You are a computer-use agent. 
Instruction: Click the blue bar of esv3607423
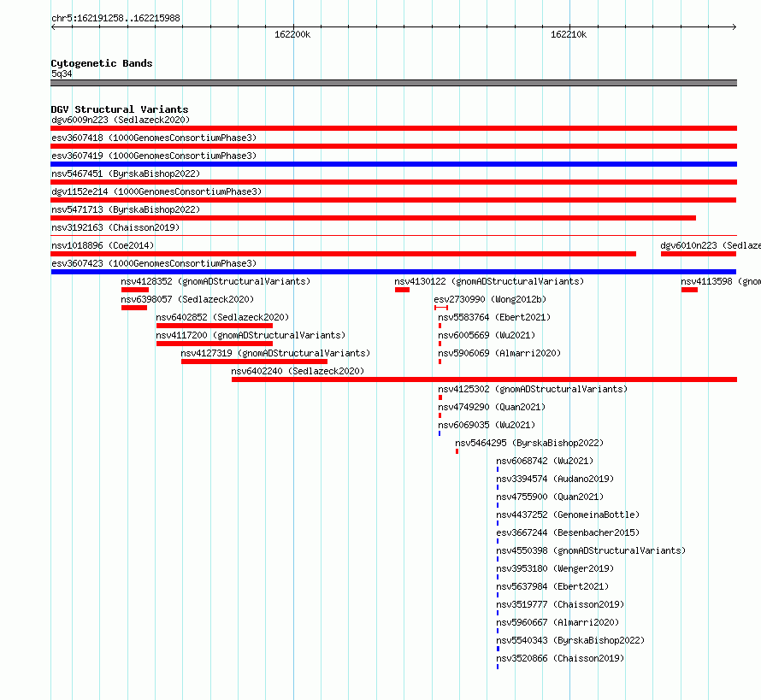coord(393,272)
